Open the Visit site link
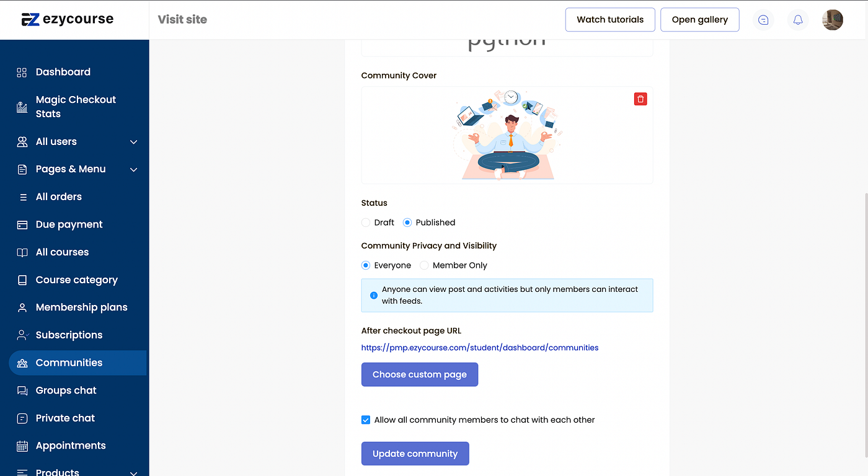 coord(182,19)
